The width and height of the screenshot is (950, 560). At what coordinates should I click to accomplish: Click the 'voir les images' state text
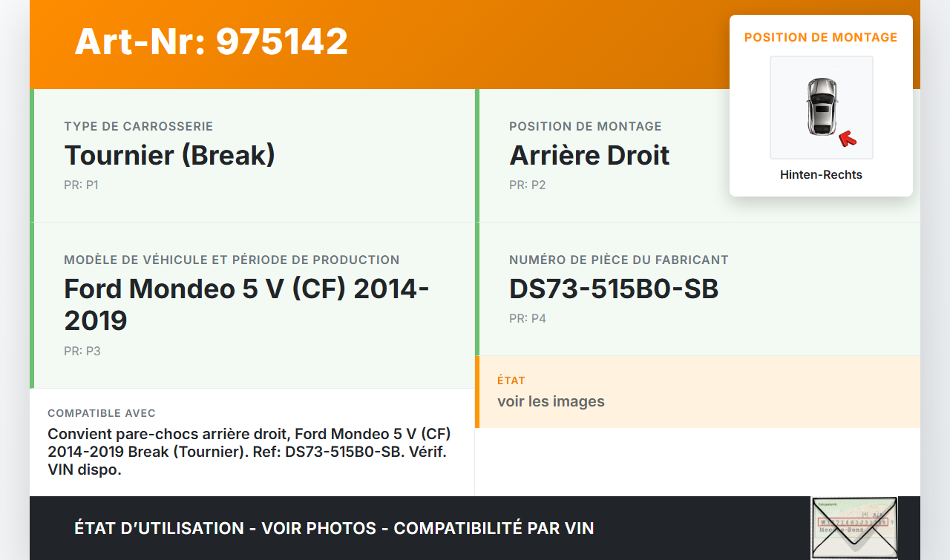coord(551,401)
